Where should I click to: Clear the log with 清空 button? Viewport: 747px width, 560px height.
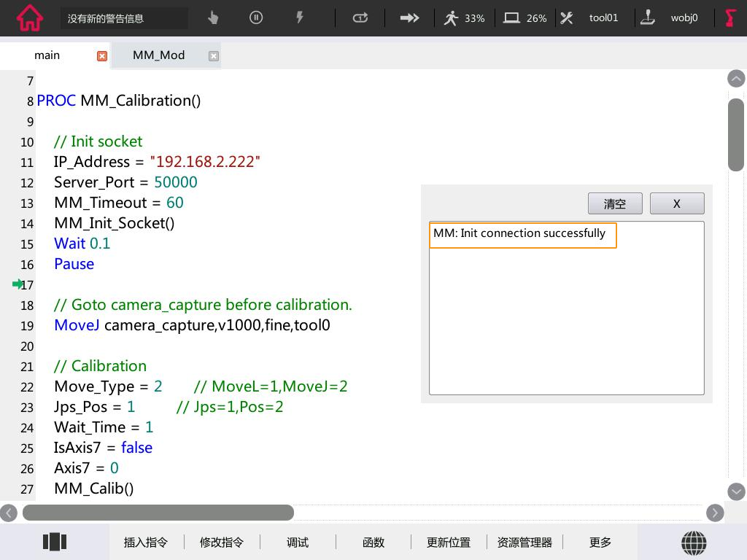615,203
